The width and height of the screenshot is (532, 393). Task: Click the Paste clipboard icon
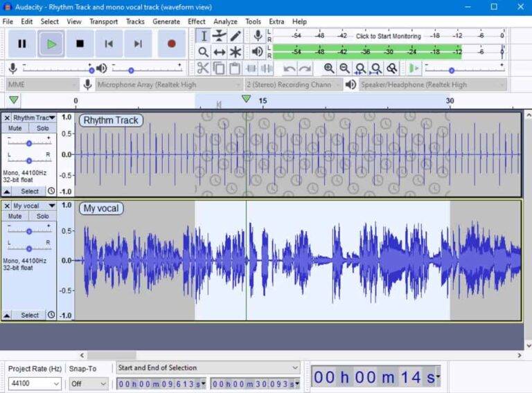point(235,68)
